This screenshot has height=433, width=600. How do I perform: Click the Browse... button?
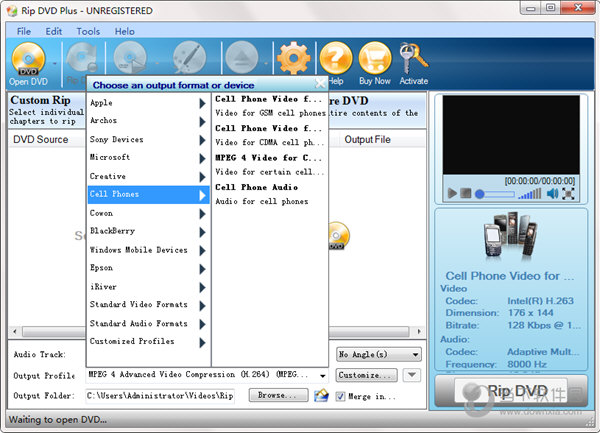(278, 395)
